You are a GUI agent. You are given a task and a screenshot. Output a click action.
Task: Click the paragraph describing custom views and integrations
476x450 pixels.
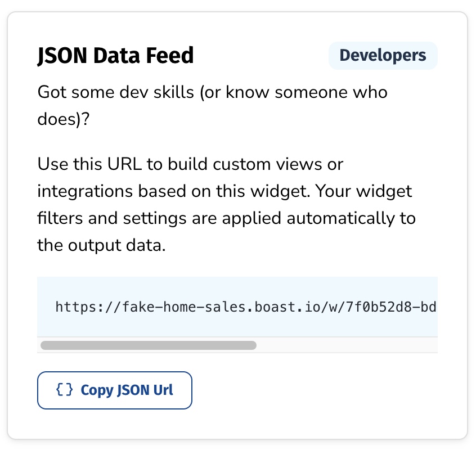tap(225, 204)
